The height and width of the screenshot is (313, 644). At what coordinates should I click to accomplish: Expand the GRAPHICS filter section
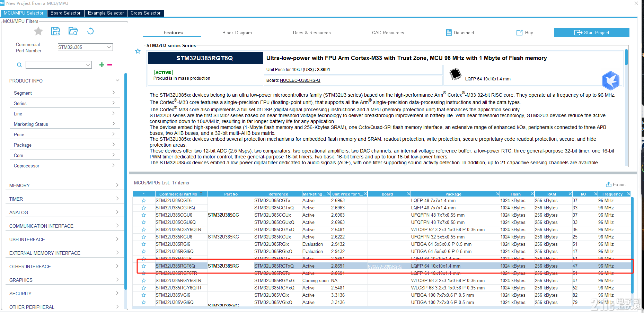click(x=117, y=280)
